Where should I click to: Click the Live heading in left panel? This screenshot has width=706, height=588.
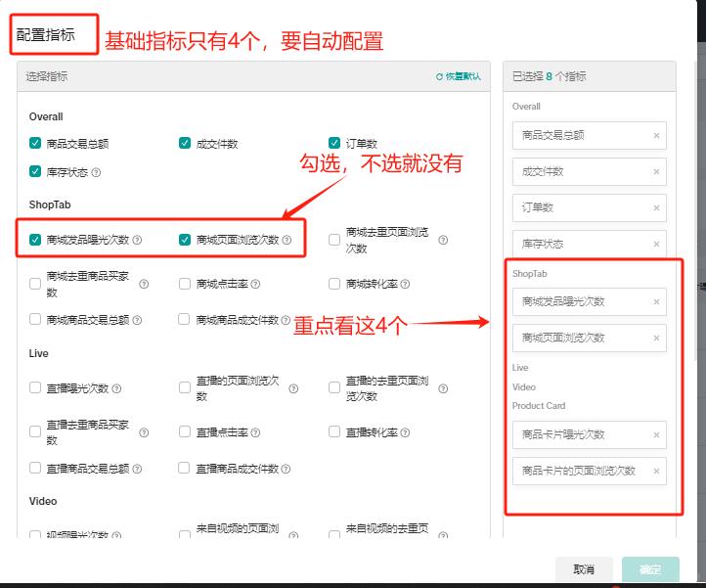(x=39, y=354)
